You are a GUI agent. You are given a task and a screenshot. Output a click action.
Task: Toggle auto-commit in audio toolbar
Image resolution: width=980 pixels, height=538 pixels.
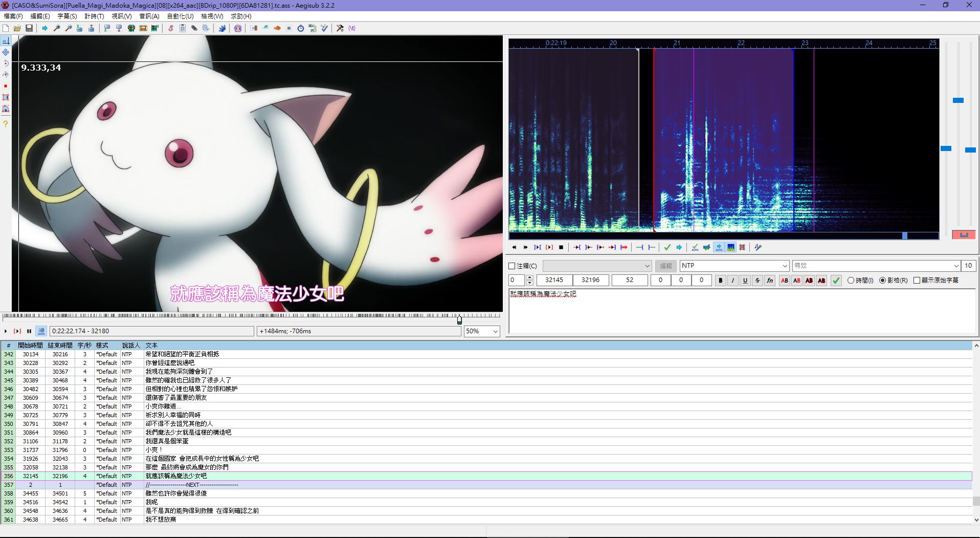coord(695,247)
